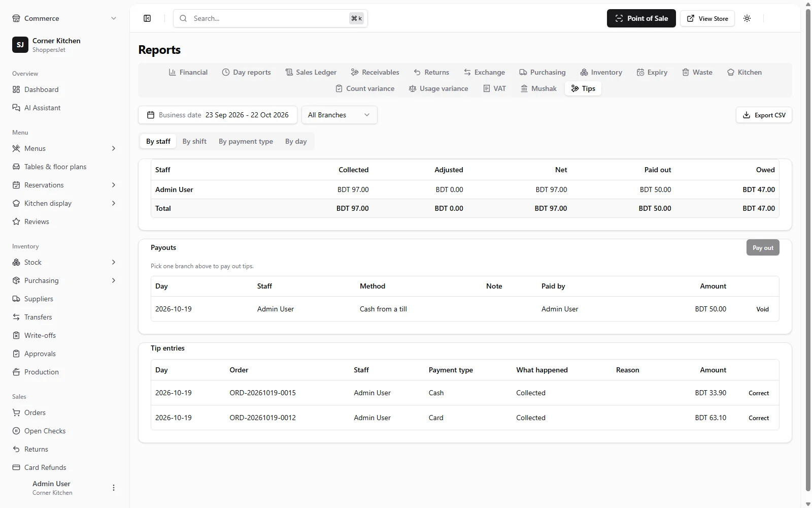Click the Card Refunds card icon
This screenshot has width=812, height=508.
coord(16,467)
